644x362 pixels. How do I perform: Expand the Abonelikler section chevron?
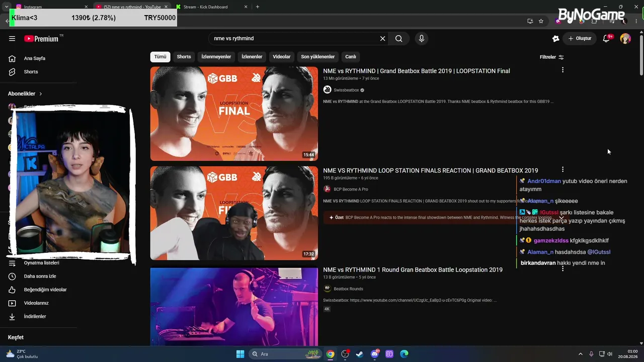tap(41, 94)
